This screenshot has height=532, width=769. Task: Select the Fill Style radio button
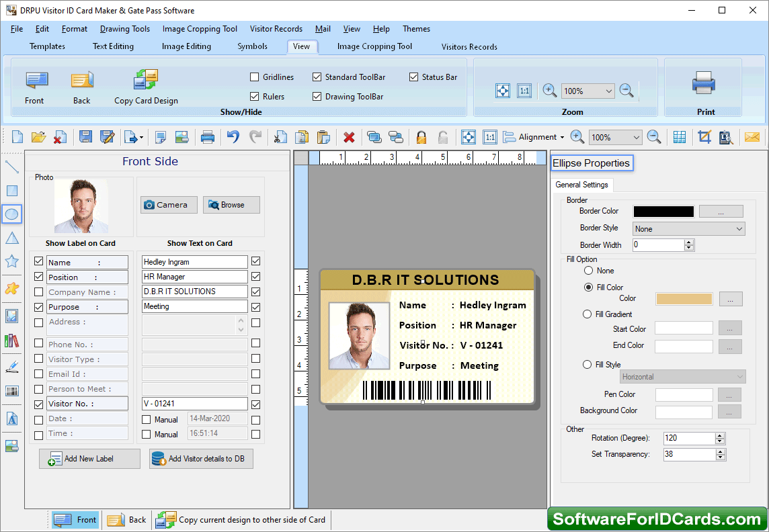pos(587,365)
